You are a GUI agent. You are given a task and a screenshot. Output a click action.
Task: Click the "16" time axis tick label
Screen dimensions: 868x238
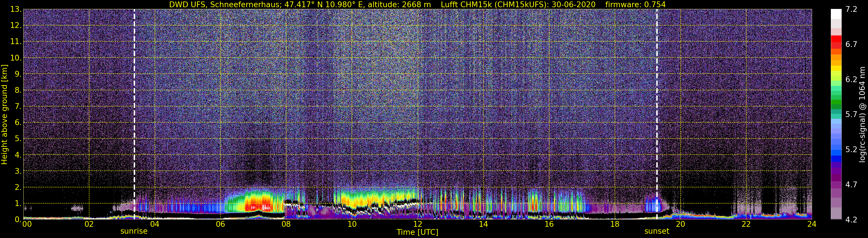coord(549,224)
